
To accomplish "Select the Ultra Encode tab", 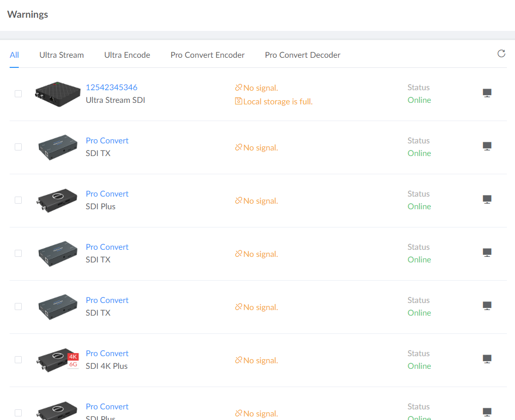I will (x=127, y=55).
